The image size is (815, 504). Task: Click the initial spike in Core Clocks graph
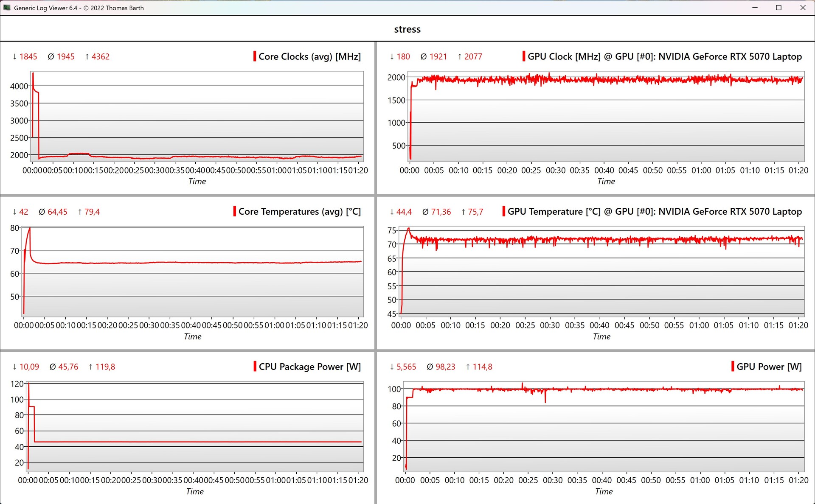33,75
